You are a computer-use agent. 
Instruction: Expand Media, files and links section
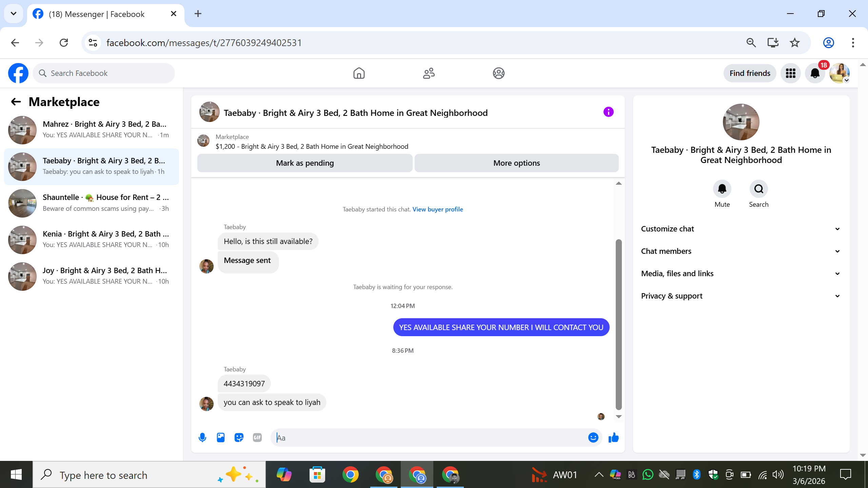741,273
